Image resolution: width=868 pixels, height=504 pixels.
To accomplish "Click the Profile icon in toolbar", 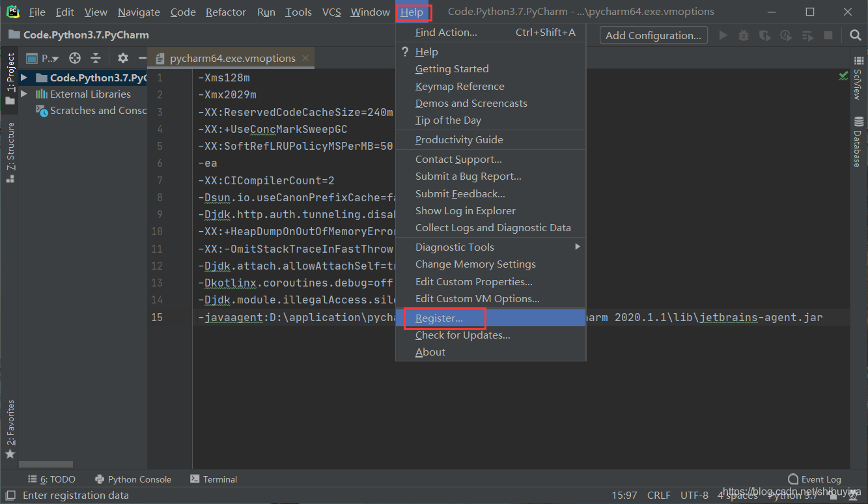I will click(786, 35).
